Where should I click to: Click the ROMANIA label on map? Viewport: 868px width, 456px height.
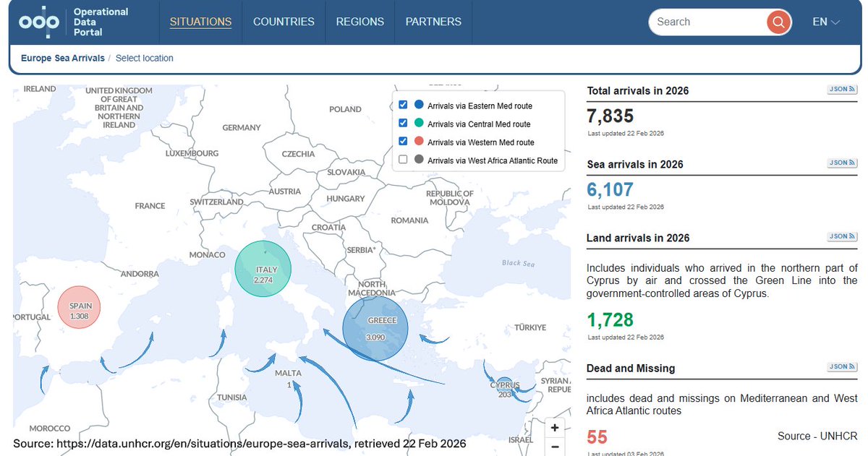click(x=409, y=220)
